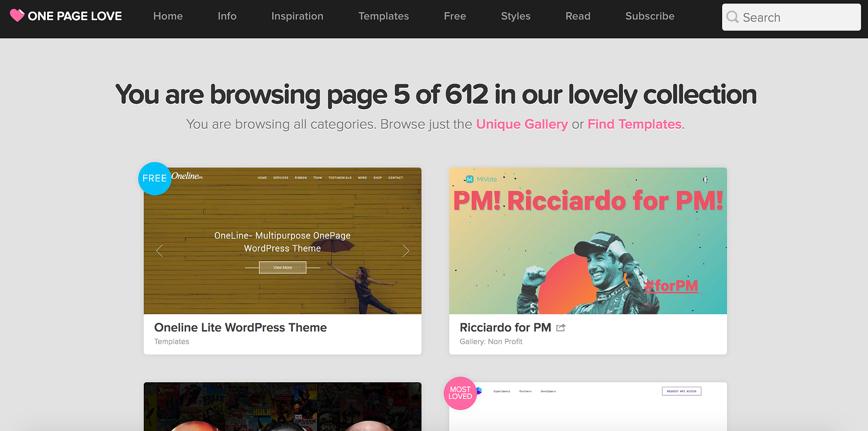868x431 pixels.
Task: Go to the Subscribe page
Action: tap(650, 16)
